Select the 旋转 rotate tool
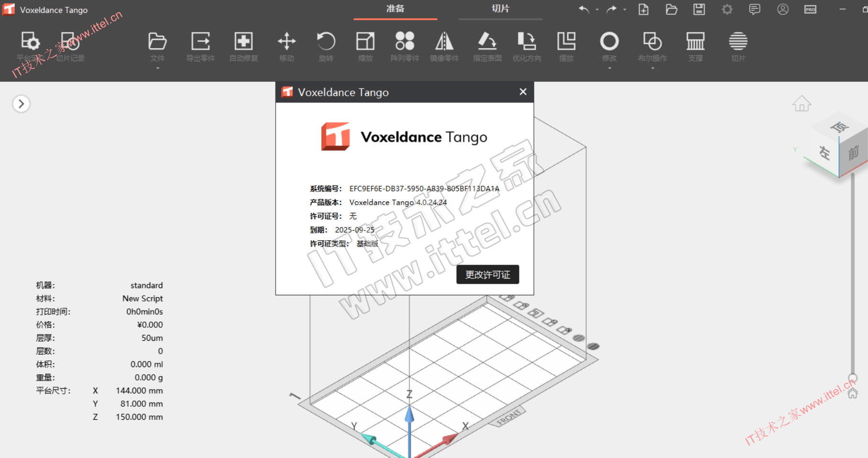This screenshot has height=458, width=868. pos(326,46)
